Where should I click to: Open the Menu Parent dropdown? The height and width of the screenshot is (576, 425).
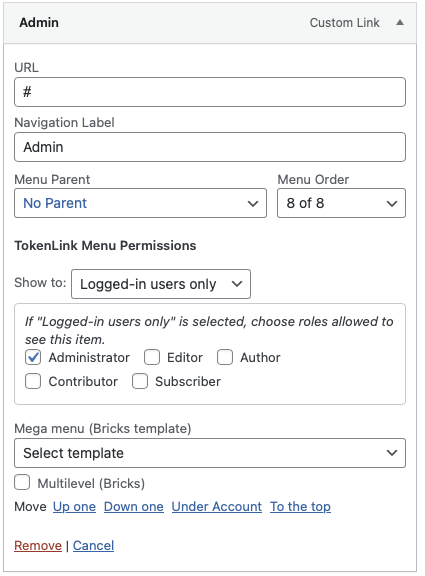[140, 203]
